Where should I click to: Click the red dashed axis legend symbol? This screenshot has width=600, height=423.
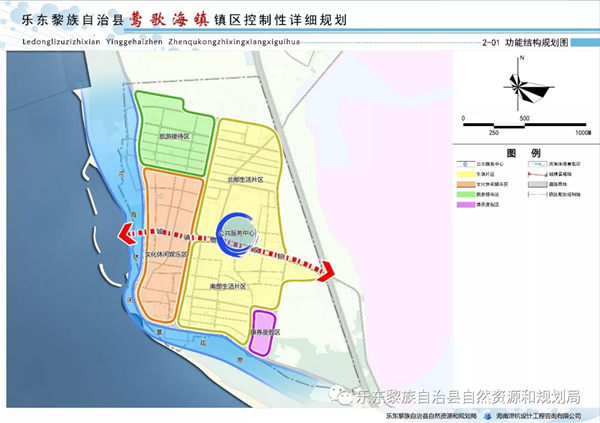point(537,174)
